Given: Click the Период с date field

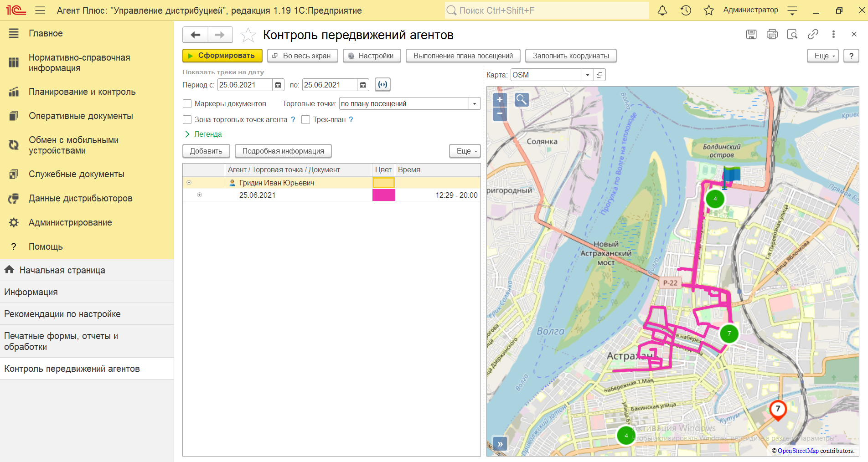Looking at the screenshot, I should [245, 85].
